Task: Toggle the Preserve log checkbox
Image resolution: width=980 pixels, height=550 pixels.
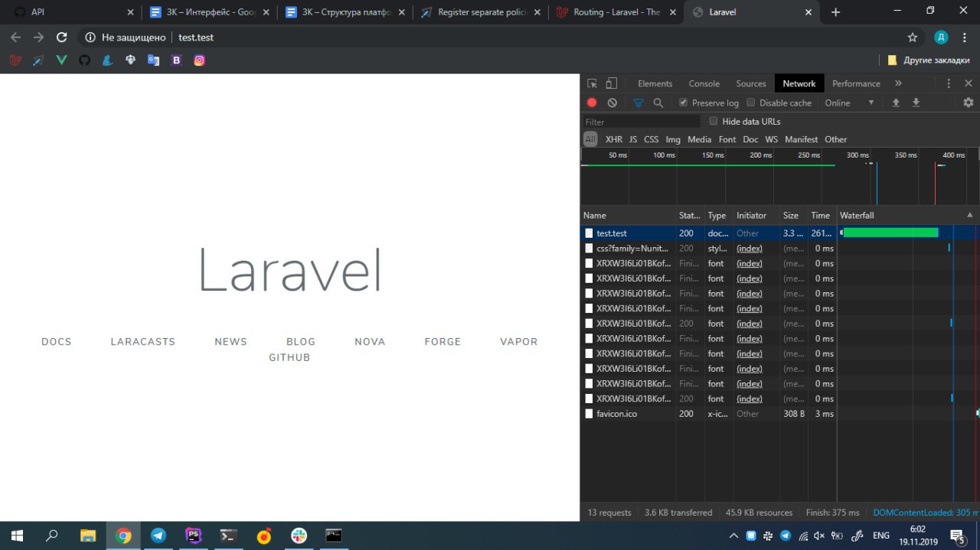Action: click(683, 103)
